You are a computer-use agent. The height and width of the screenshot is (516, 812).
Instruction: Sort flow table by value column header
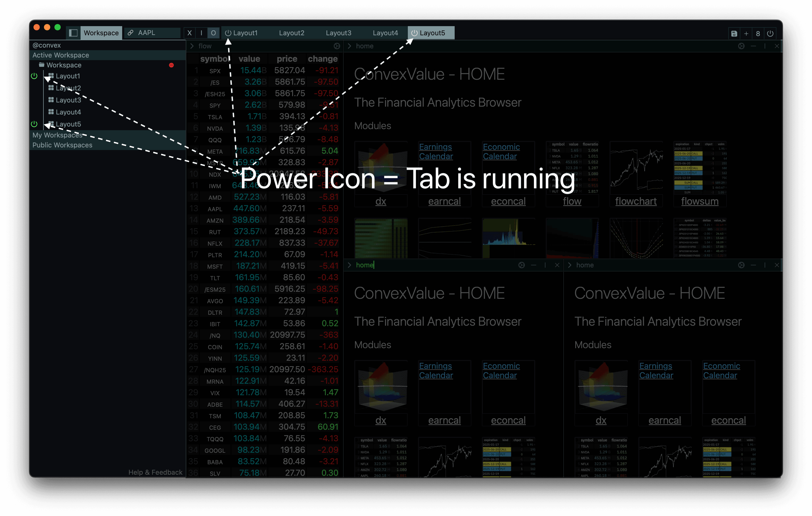tap(249, 59)
